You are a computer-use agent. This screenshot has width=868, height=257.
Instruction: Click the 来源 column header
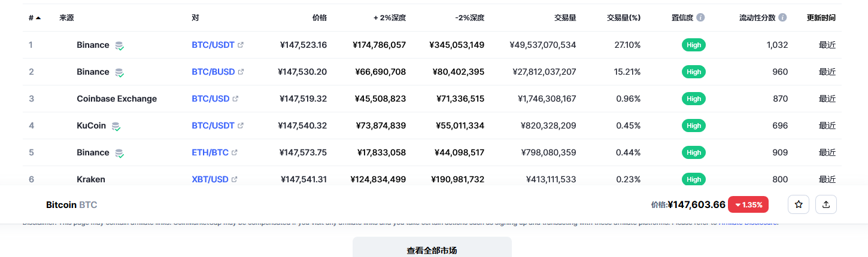[66, 18]
